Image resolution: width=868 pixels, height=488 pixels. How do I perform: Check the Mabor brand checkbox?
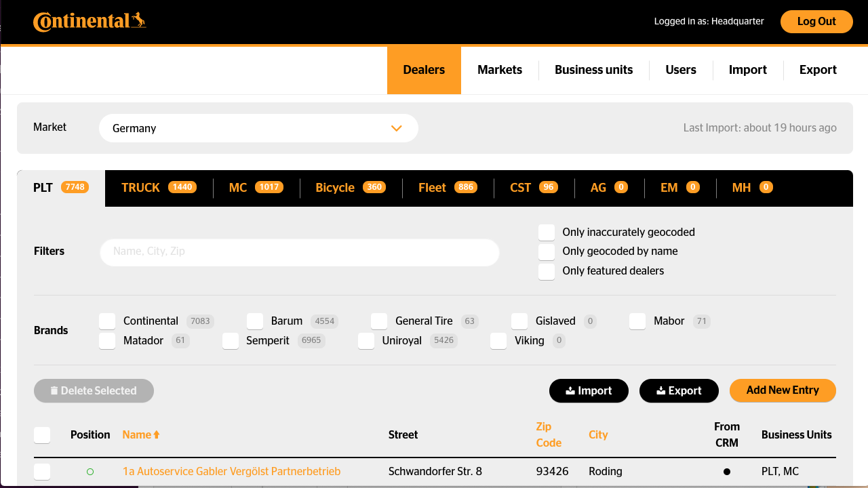coord(637,321)
